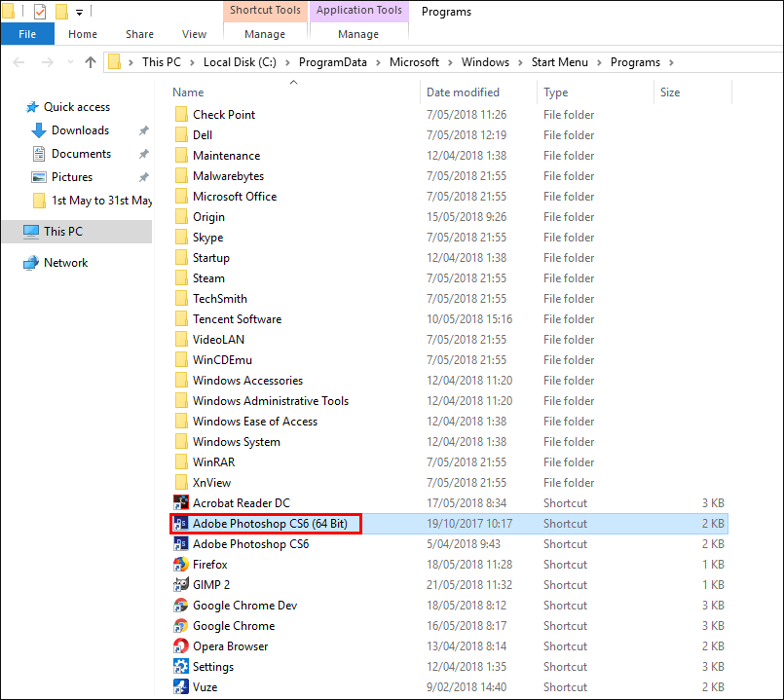This screenshot has height=700, width=784.
Task: Jump to ProgramData in address bar
Action: click(332, 62)
